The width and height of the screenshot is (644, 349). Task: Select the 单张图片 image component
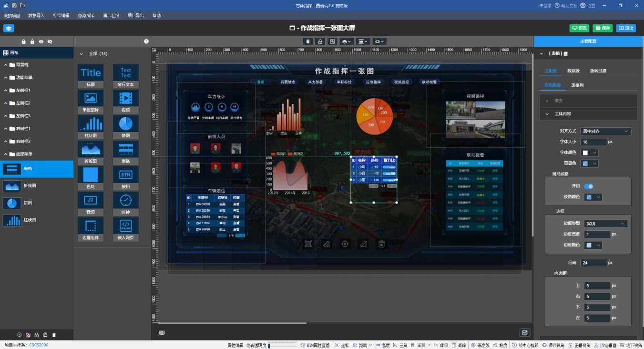click(91, 102)
